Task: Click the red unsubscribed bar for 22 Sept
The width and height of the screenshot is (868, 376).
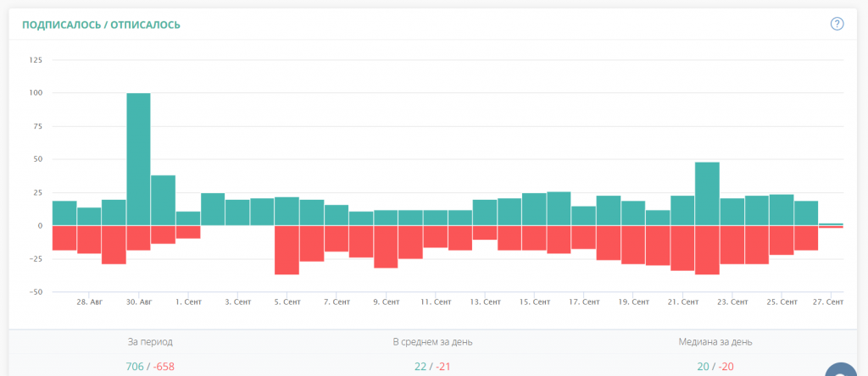Action: 707,250
